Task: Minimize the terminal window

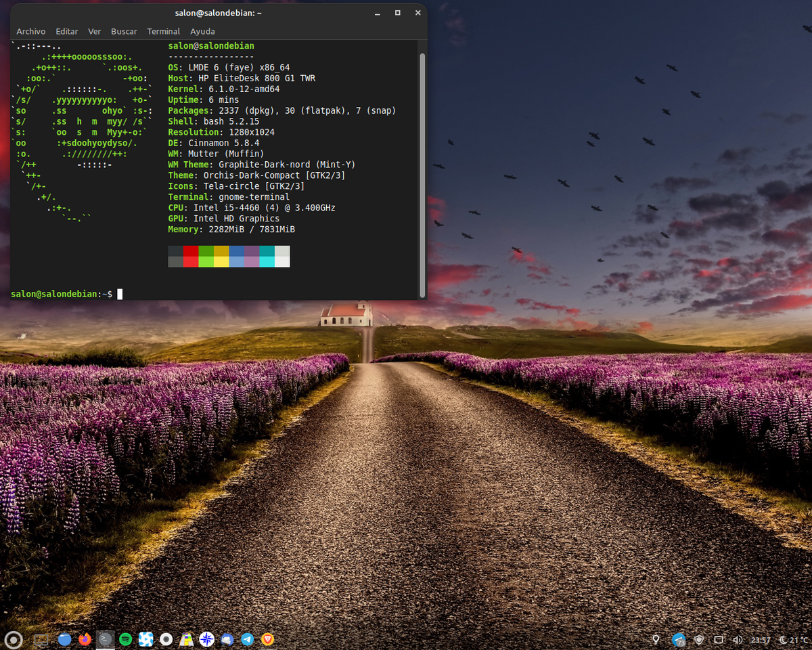Action: coord(378,13)
